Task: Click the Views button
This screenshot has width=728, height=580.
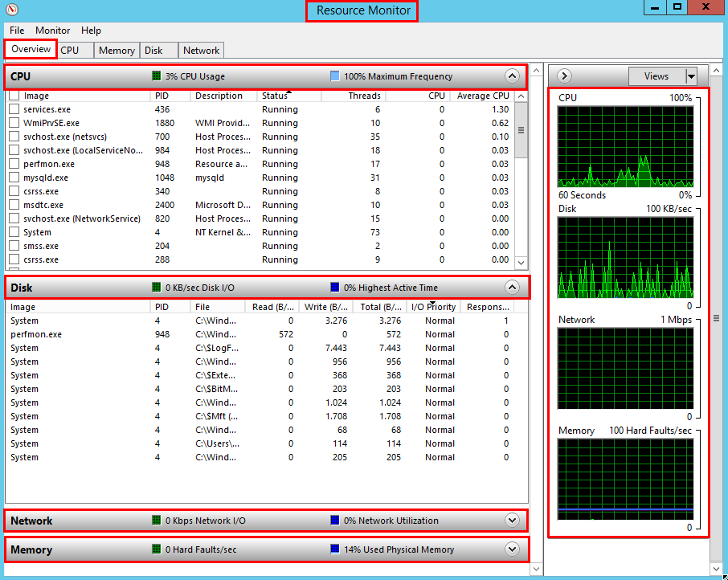Action: tap(656, 76)
